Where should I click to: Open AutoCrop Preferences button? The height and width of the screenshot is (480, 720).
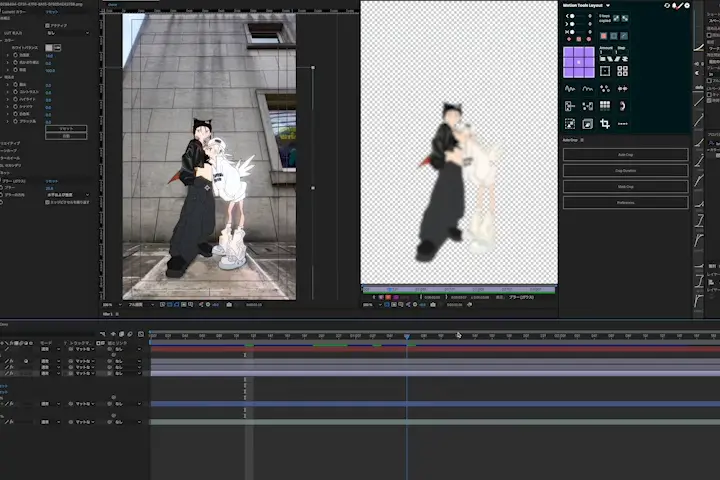[625, 203]
